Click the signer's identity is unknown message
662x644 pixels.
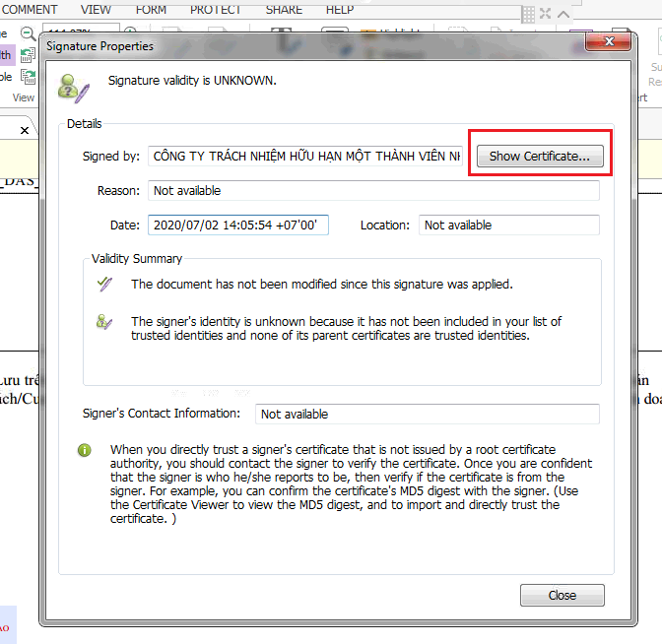coord(346,328)
